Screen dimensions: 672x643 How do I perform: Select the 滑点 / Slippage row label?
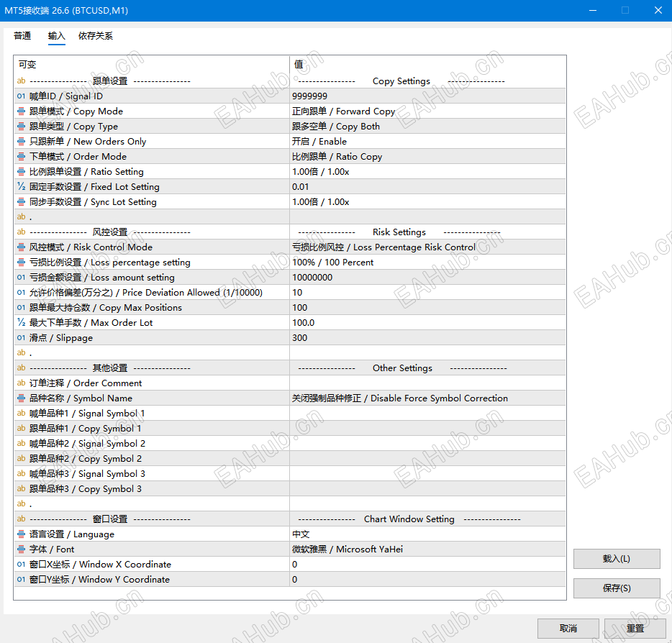(x=61, y=337)
